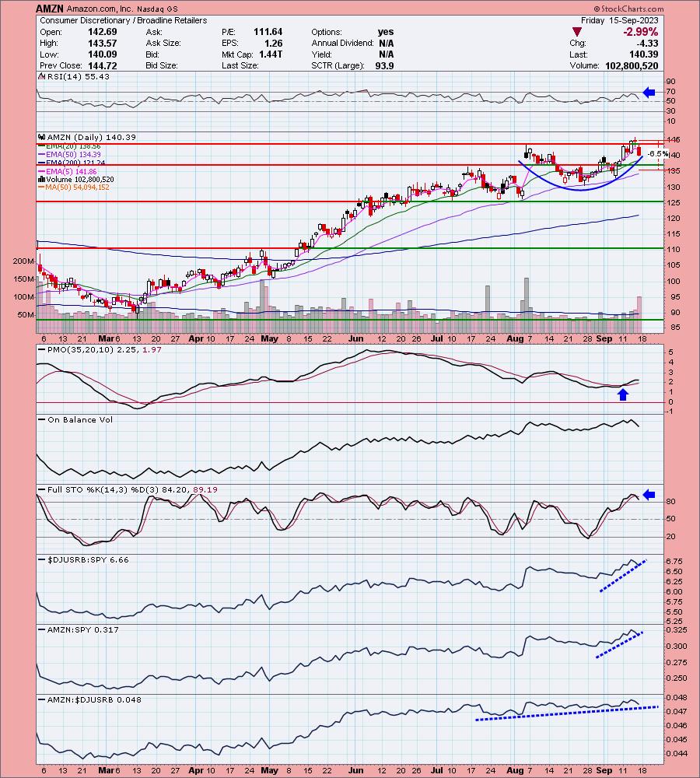This screenshot has width=700, height=778.
Task: Click the Ask label
Action: (x=154, y=32)
